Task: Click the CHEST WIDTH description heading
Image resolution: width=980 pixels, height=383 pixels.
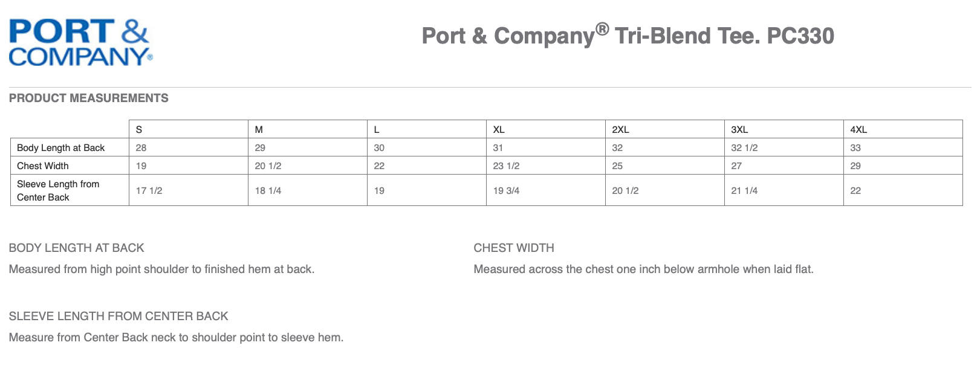Action: click(514, 248)
